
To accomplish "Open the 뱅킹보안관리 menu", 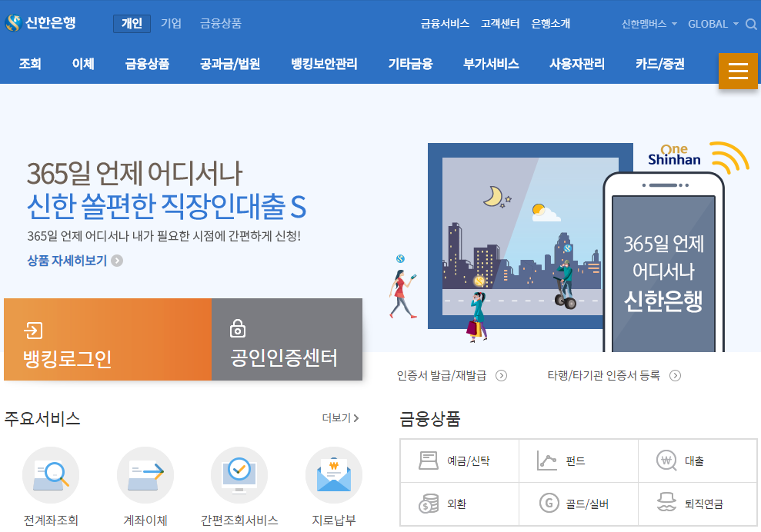I will coord(324,64).
